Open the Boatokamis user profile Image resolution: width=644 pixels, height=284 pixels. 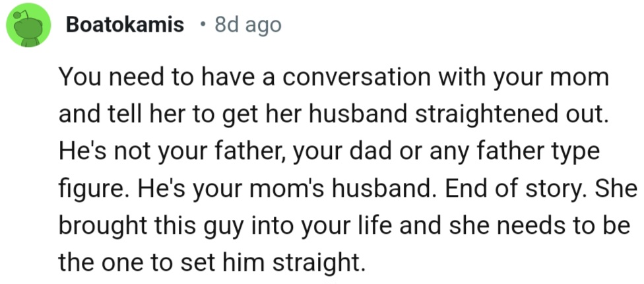[x=125, y=25]
